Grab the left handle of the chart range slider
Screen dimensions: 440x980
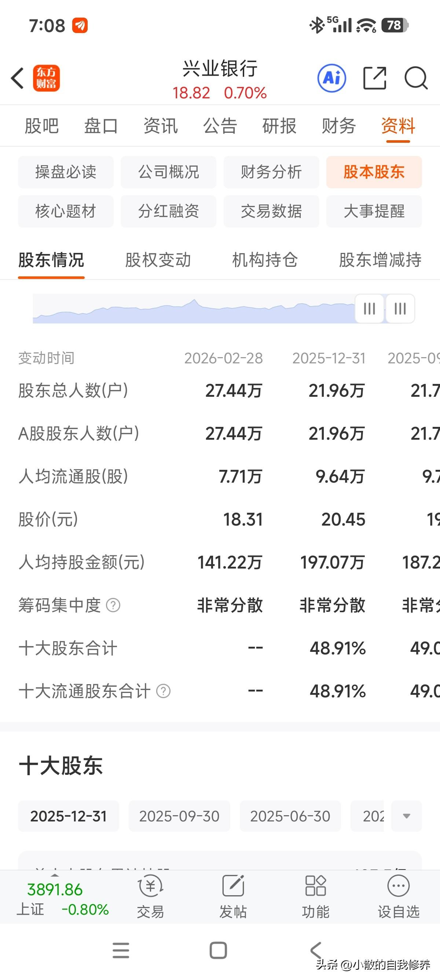[x=369, y=309]
